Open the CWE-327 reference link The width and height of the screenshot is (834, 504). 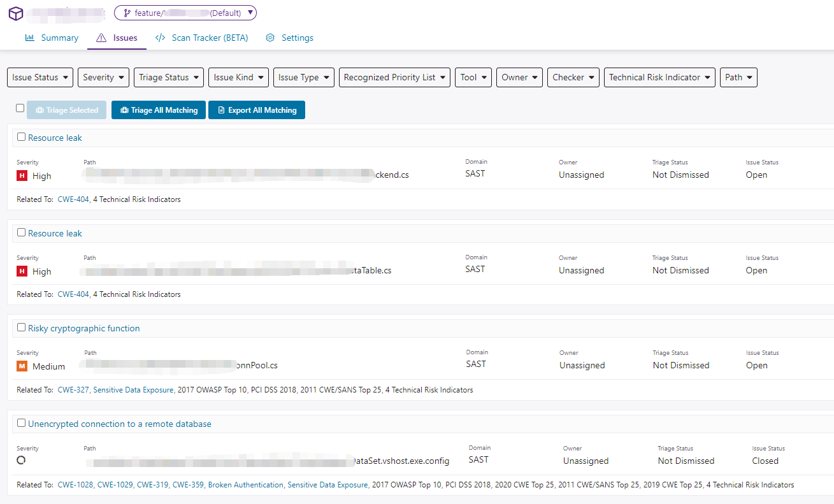pyautogui.click(x=73, y=390)
